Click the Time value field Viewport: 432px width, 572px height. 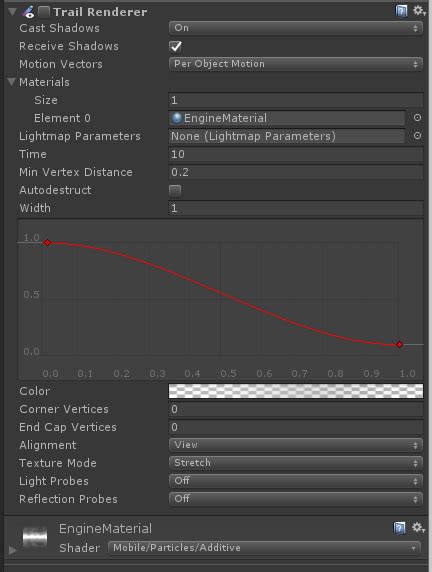(296, 154)
